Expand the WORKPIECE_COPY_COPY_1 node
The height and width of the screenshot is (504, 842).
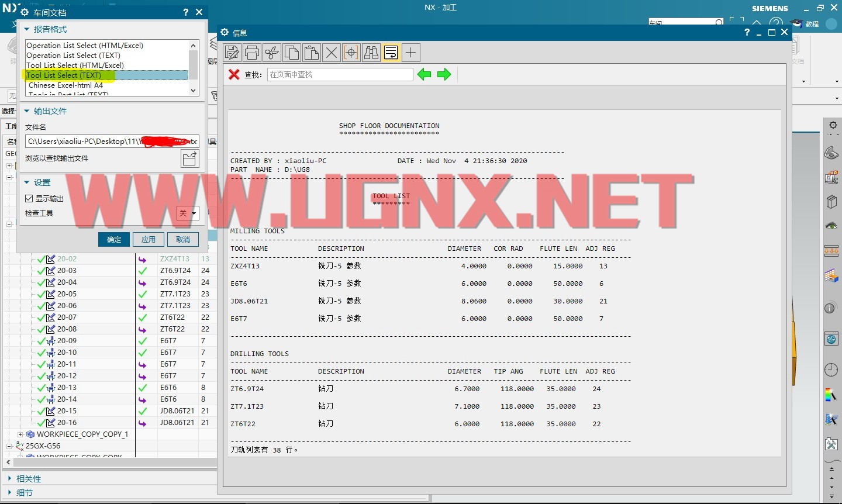(20, 434)
